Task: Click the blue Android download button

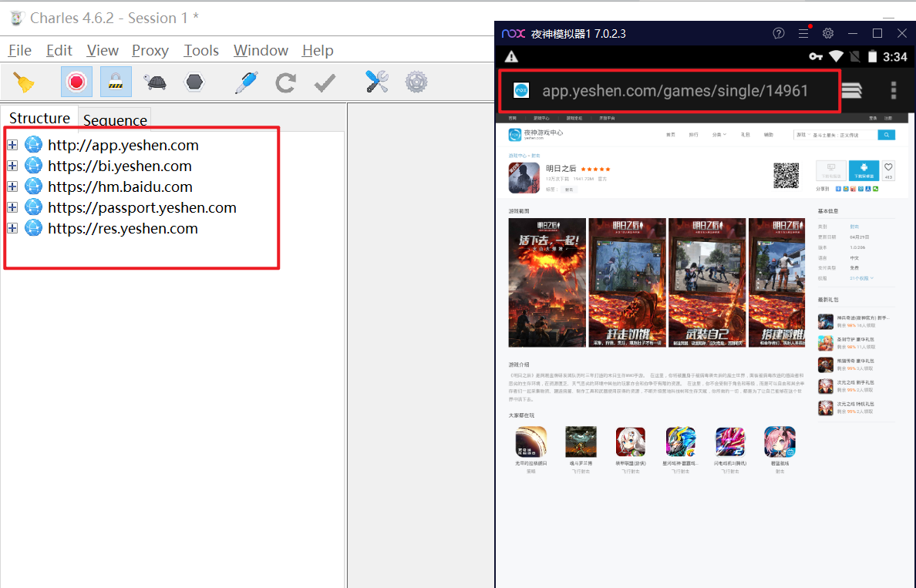Action: tap(864, 170)
